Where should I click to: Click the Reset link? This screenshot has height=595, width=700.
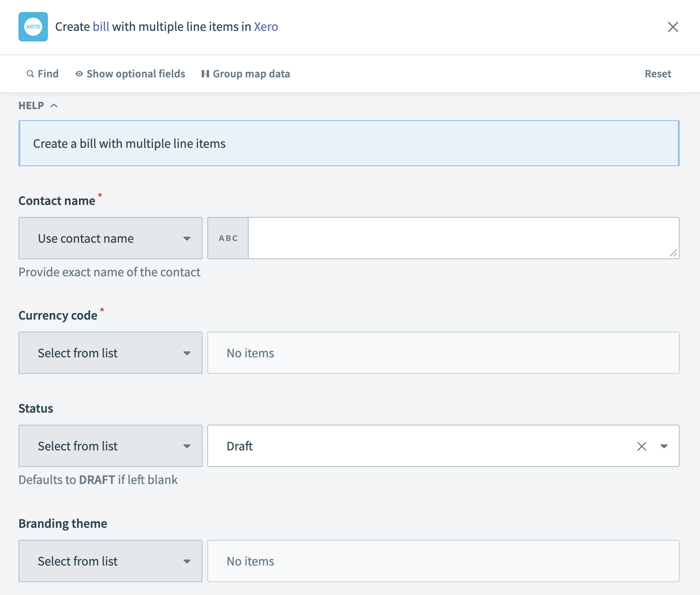(658, 73)
